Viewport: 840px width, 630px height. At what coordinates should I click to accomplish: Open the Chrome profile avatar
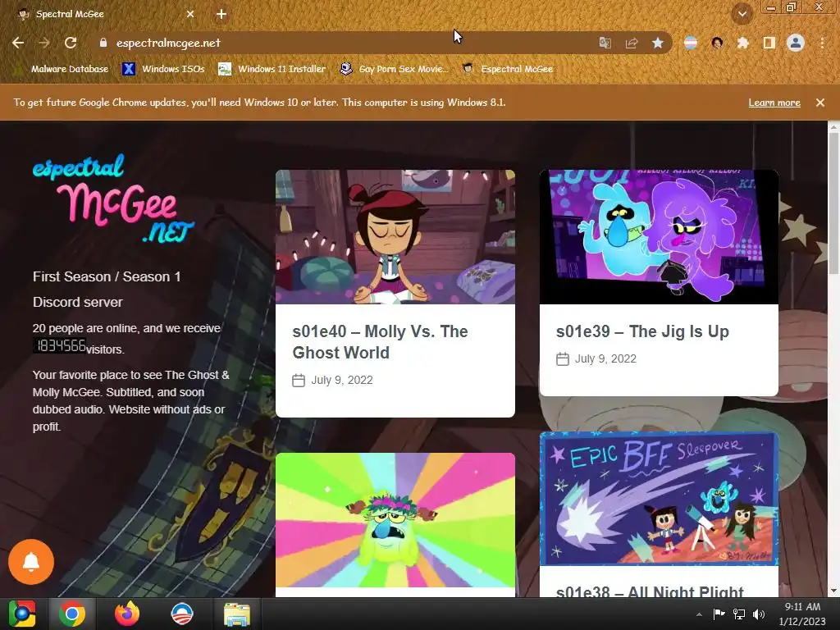click(796, 43)
